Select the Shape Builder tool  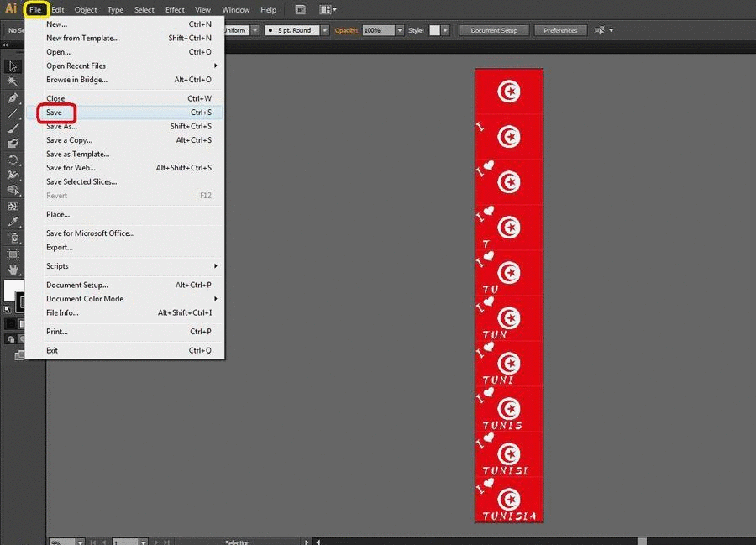[13, 191]
